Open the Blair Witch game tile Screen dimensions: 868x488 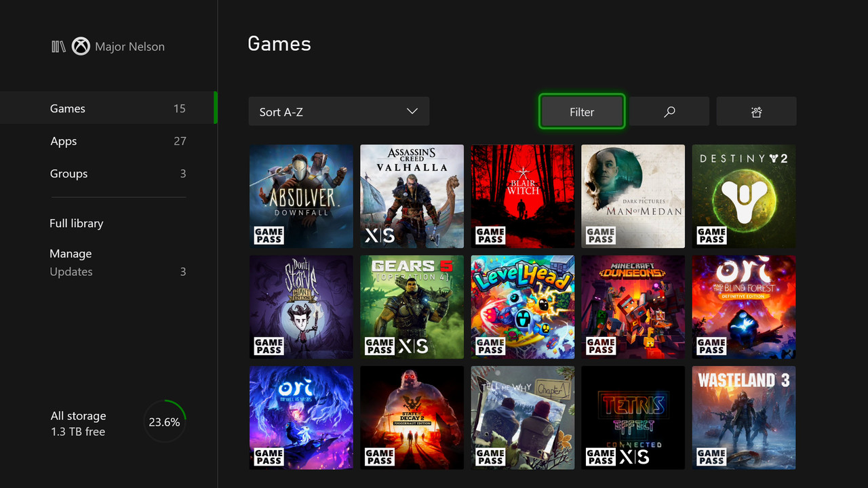(523, 196)
